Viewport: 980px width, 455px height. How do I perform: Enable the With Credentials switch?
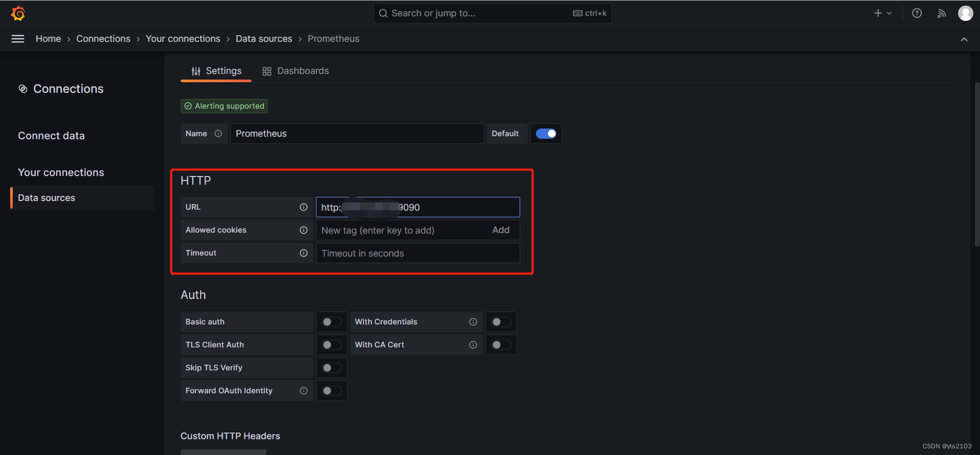pos(501,322)
